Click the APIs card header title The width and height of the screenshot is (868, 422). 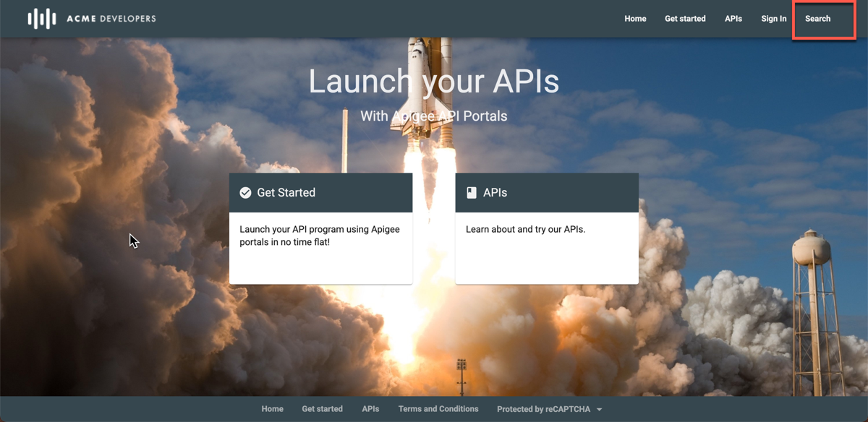pos(495,193)
